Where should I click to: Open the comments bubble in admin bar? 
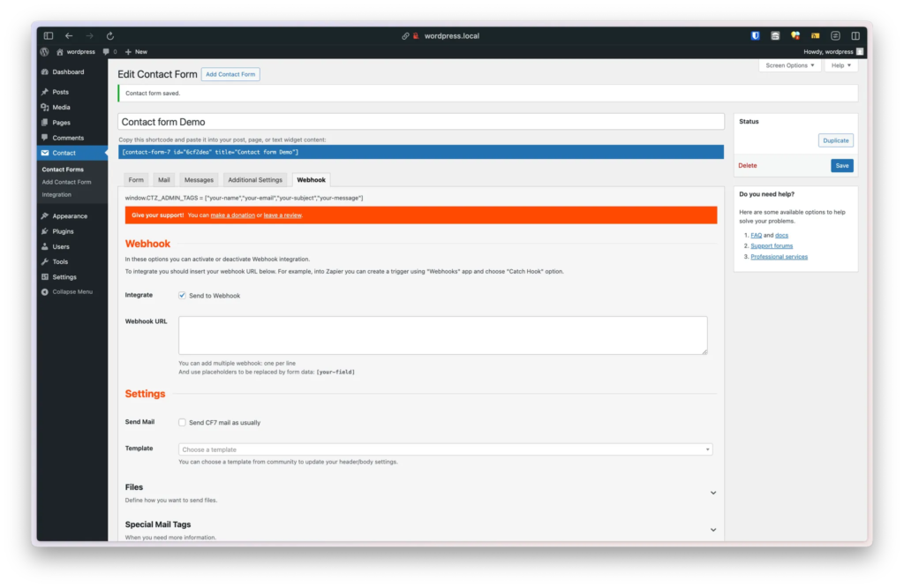(106, 52)
